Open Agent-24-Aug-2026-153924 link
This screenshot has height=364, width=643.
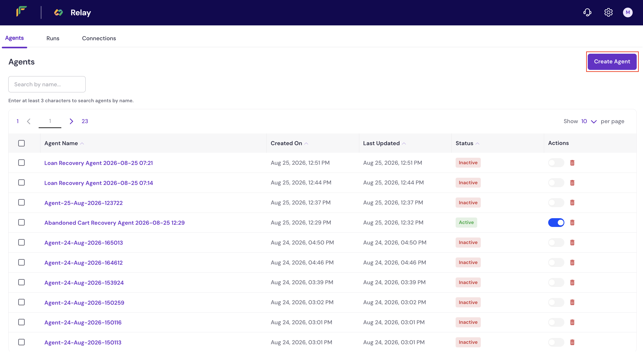(x=84, y=282)
